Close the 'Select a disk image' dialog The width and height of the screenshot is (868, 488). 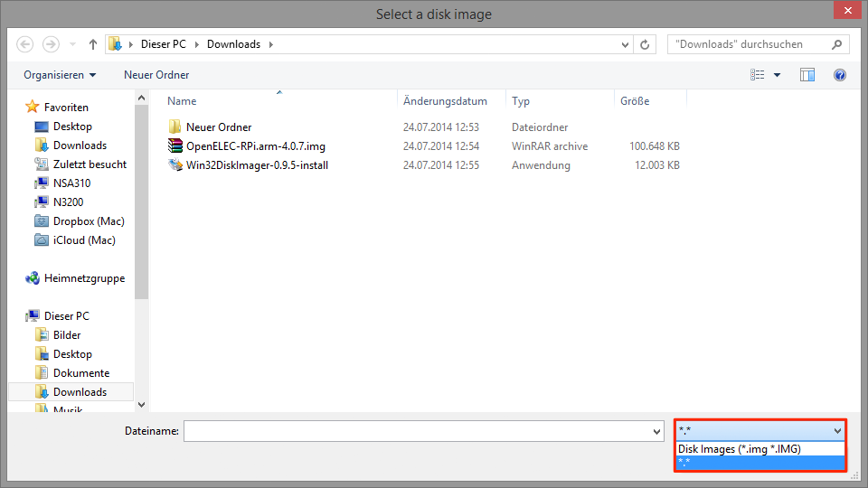click(x=847, y=10)
